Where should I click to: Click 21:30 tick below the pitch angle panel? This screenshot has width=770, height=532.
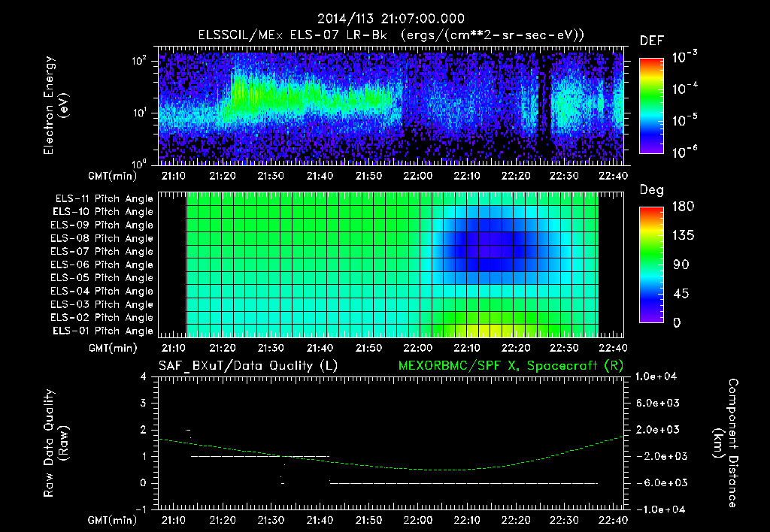271,348
